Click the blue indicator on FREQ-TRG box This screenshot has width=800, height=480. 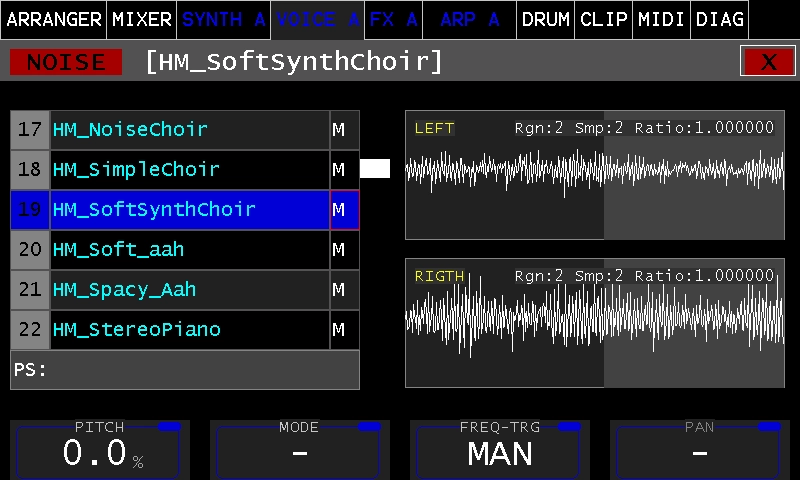[569, 426]
